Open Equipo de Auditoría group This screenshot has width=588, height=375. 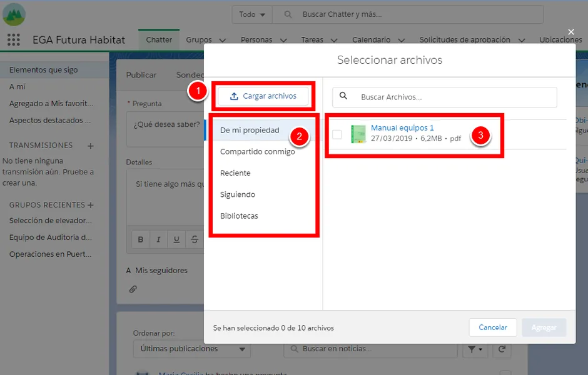coord(51,237)
